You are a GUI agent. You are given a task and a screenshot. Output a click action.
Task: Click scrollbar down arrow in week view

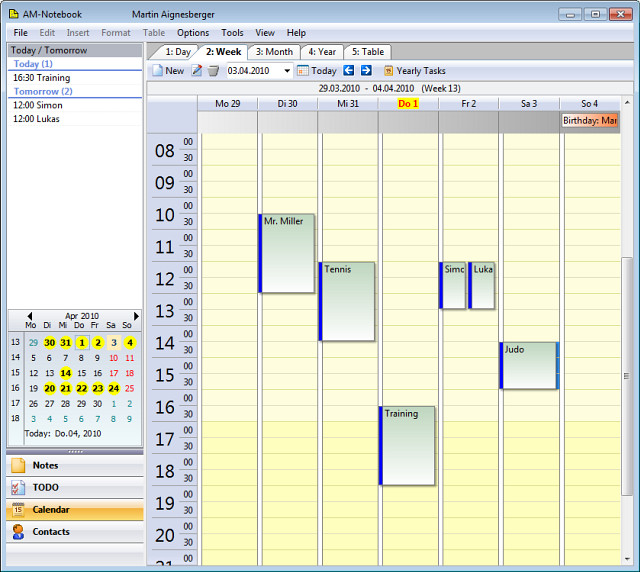[x=627, y=559]
